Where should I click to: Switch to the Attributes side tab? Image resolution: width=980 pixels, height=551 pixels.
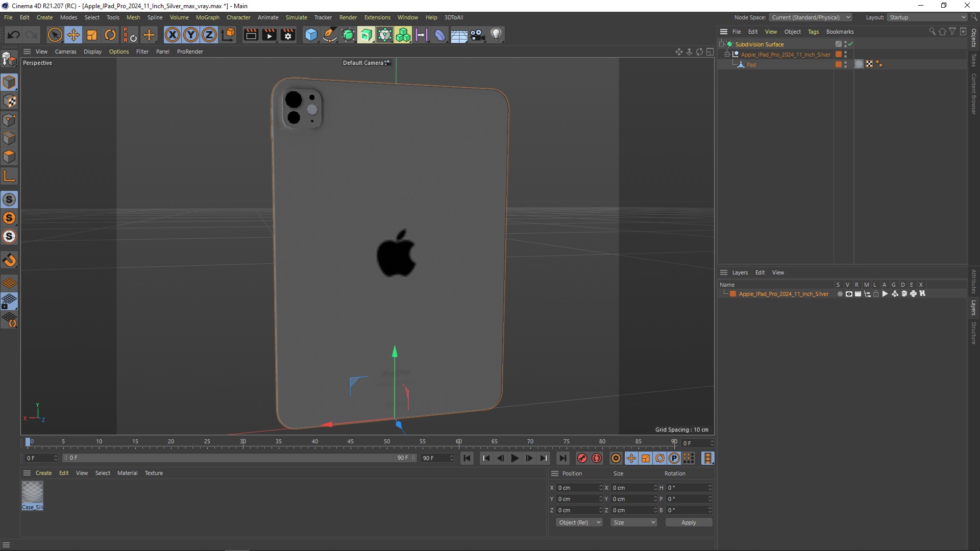(x=973, y=282)
